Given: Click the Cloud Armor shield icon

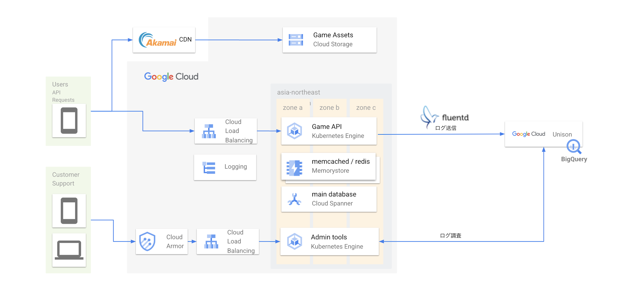Looking at the screenshot, I should click(x=147, y=242).
